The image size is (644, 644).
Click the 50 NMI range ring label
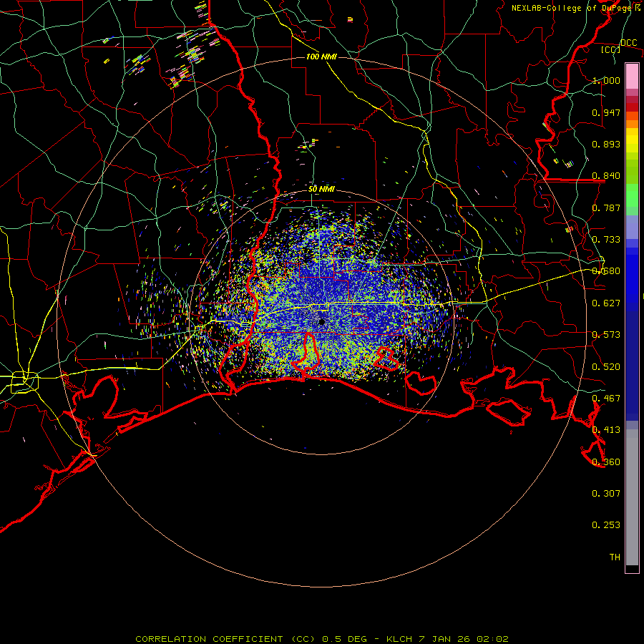321,189
